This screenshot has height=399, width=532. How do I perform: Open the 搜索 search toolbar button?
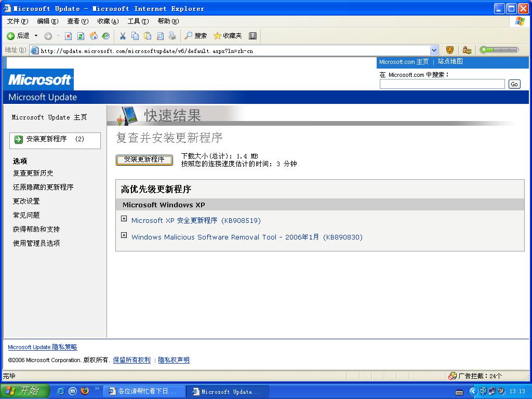(195, 36)
